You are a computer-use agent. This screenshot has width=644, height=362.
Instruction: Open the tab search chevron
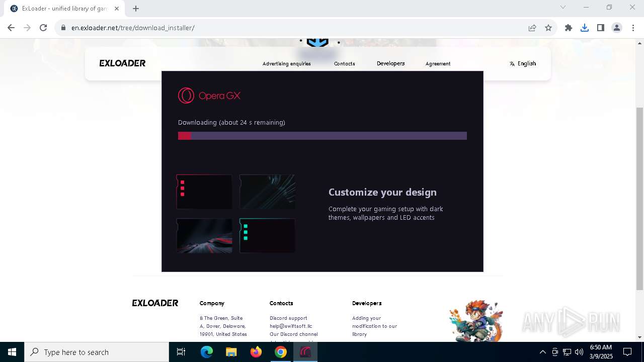click(563, 7)
